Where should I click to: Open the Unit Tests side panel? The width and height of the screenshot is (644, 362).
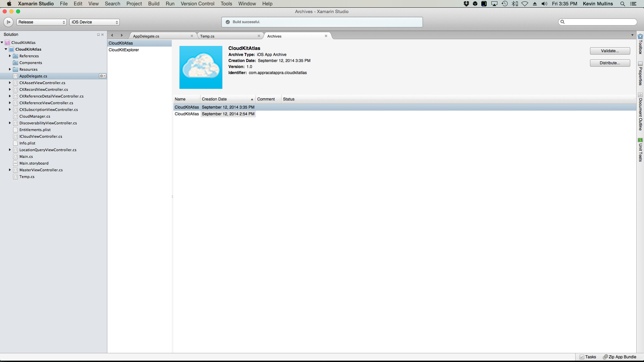pyautogui.click(x=640, y=150)
